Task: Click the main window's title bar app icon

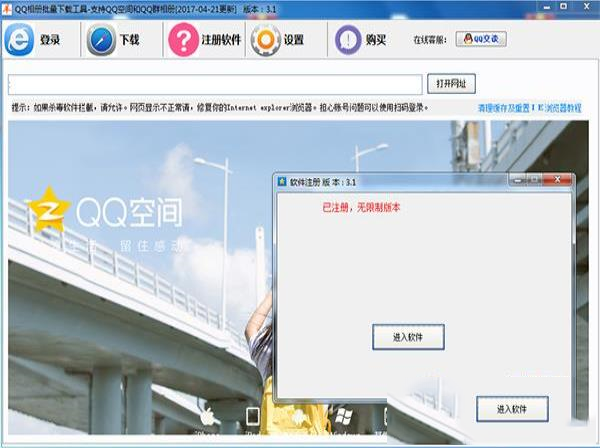Action: 7,8
